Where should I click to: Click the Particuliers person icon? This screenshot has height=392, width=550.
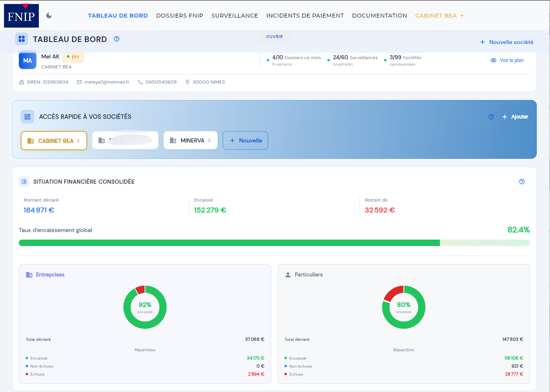pos(288,275)
